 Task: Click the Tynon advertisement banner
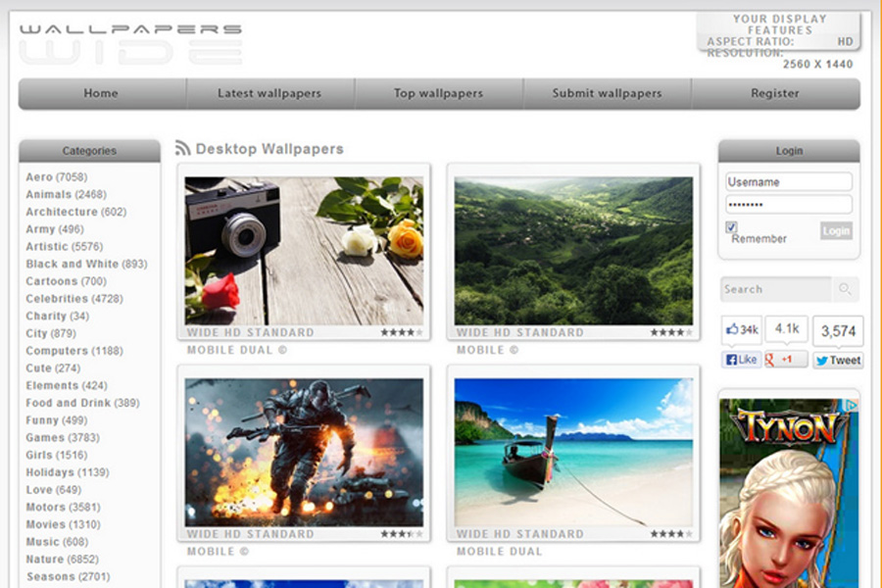tap(789, 494)
